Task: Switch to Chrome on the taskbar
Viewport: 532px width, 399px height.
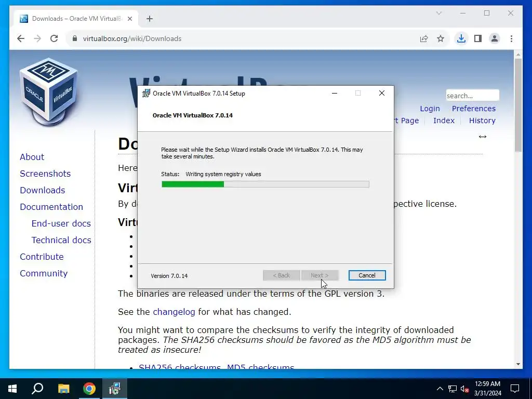Action: pyautogui.click(x=89, y=389)
